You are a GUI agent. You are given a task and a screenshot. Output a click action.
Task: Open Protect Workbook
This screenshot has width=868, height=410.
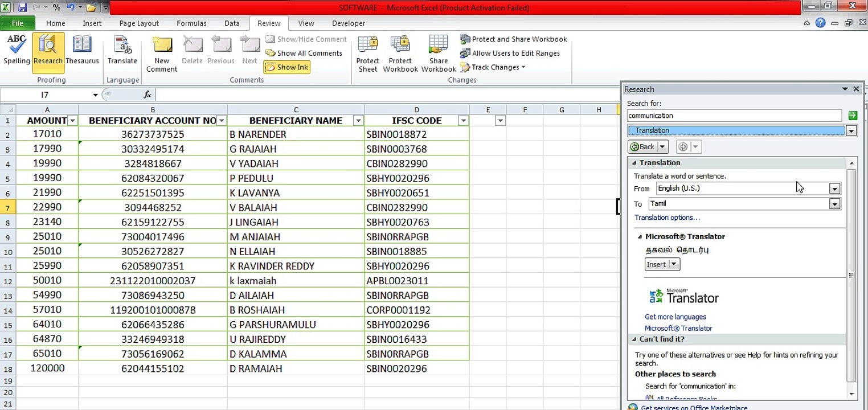tap(400, 54)
